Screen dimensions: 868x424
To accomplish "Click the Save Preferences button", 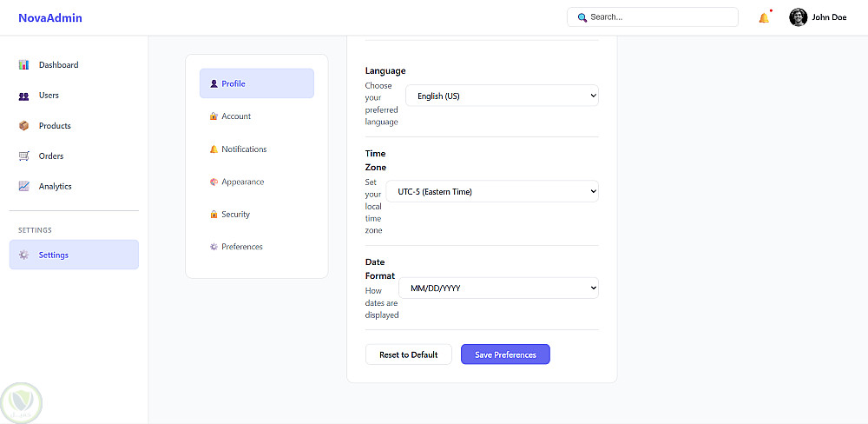I will pyautogui.click(x=505, y=354).
